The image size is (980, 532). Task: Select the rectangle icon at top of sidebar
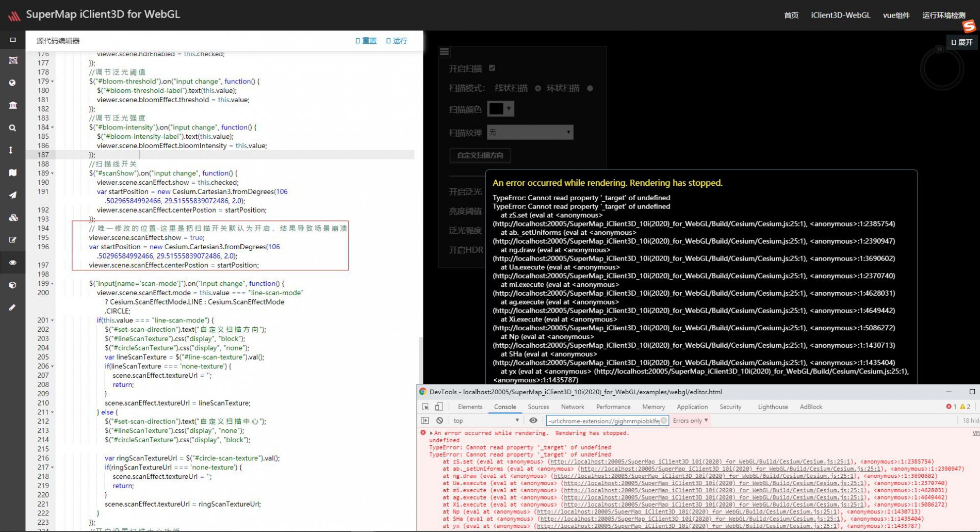coord(13,40)
